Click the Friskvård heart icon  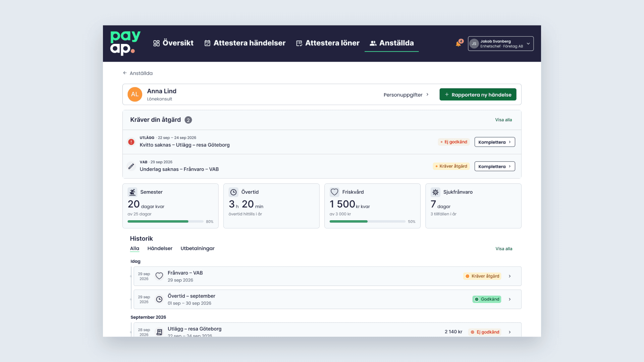pyautogui.click(x=334, y=192)
